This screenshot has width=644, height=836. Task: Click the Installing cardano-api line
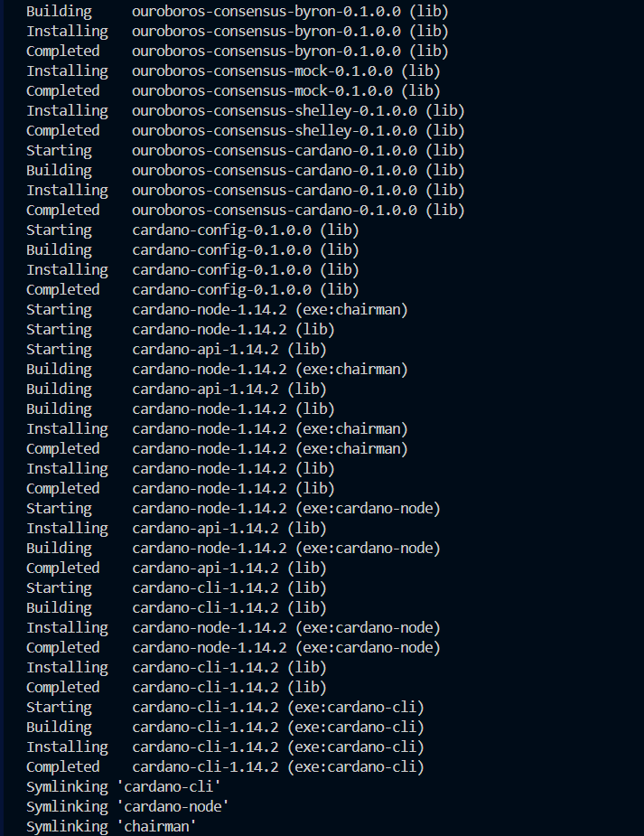pyautogui.click(x=176, y=528)
